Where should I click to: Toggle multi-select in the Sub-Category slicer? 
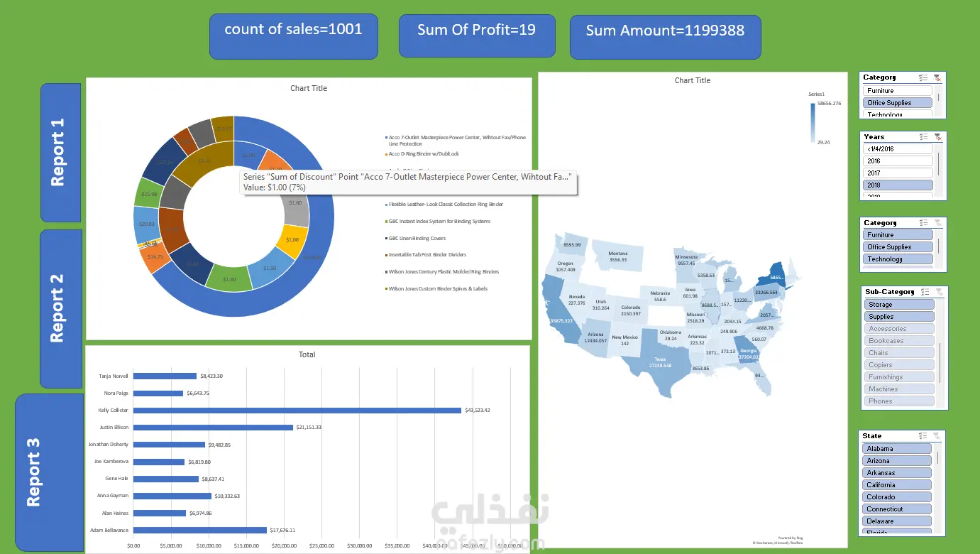tap(925, 292)
